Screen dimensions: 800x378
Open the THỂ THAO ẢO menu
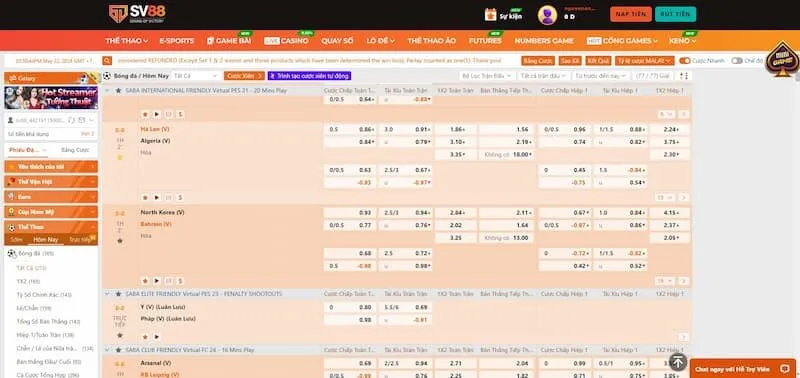[x=431, y=41]
